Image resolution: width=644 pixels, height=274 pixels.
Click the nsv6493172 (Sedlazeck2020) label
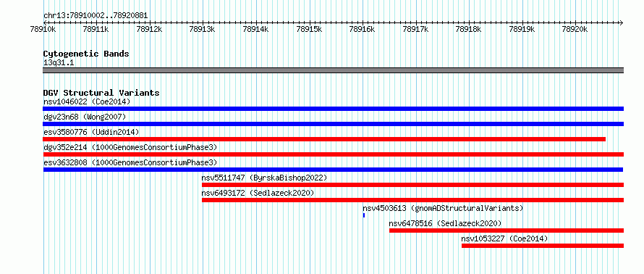pyautogui.click(x=258, y=193)
